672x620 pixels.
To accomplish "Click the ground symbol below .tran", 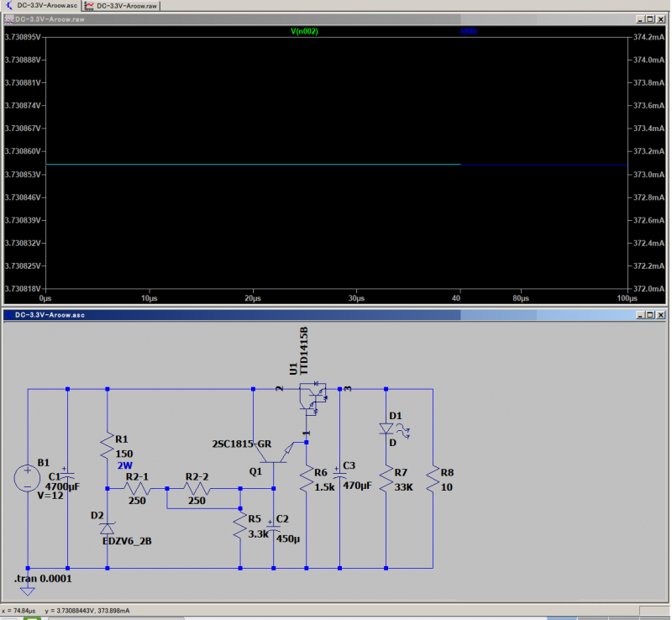I will tap(28, 591).
